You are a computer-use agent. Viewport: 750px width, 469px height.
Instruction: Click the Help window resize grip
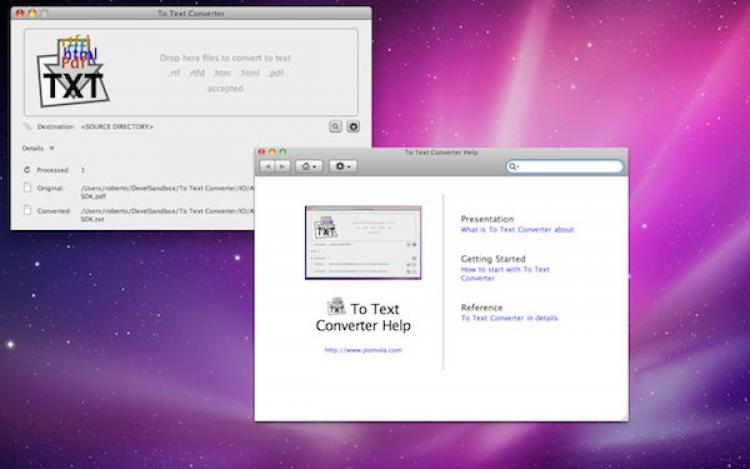click(x=624, y=417)
